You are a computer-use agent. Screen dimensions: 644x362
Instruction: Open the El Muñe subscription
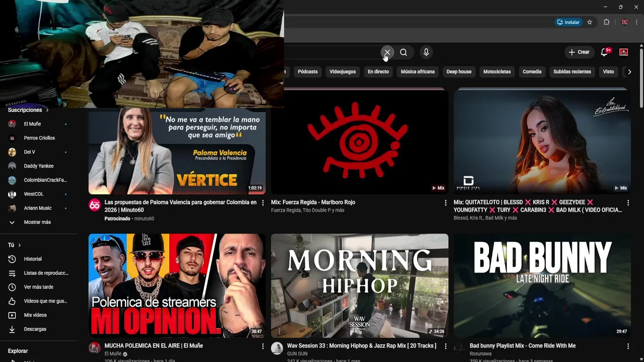click(38, 124)
